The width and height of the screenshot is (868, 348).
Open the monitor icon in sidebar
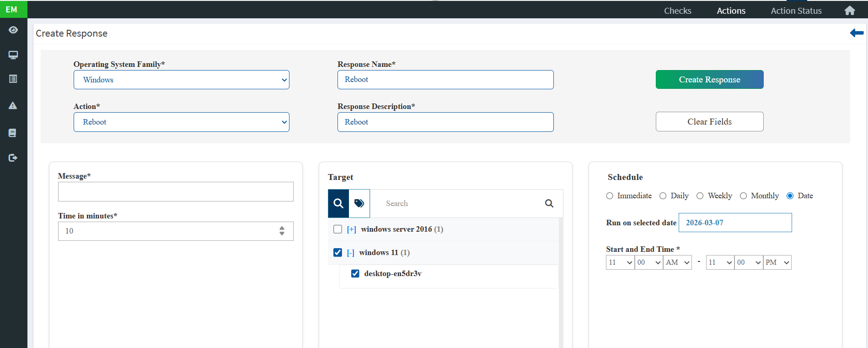[x=13, y=55]
